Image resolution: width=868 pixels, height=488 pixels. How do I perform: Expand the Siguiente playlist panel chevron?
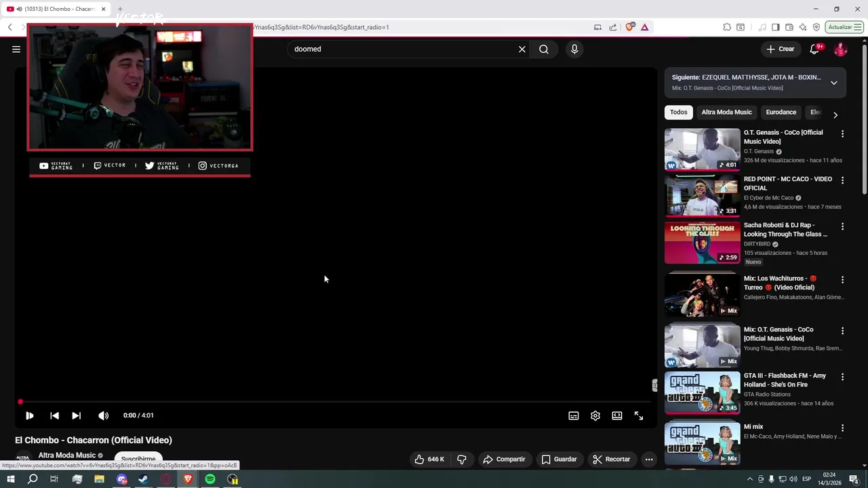click(834, 83)
